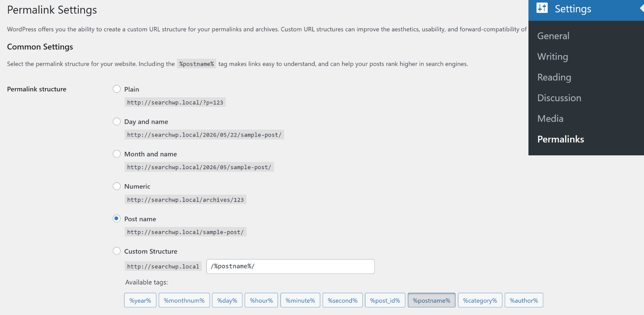Insert %hour% into structure
Viewport: 644px width, 315px height.
261,300
